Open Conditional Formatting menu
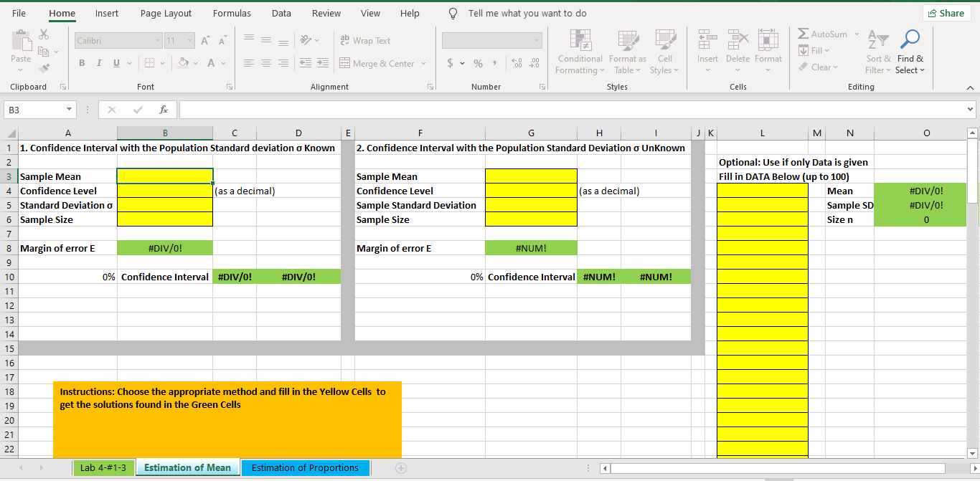This screenshot has height=481, width=980. (x=580, y=52)
